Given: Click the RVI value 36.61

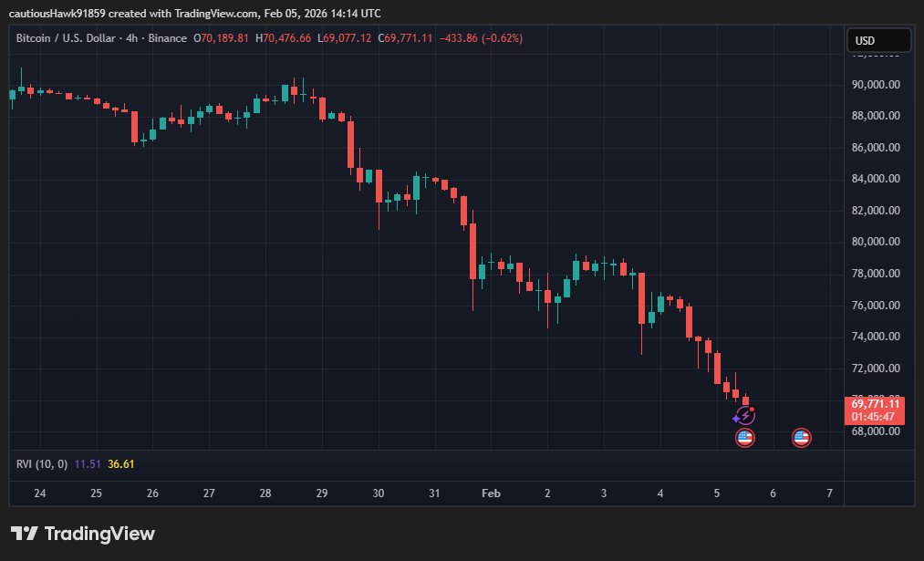Looking at the screenshot, I should pyautogui.click(x=119, y=463).
